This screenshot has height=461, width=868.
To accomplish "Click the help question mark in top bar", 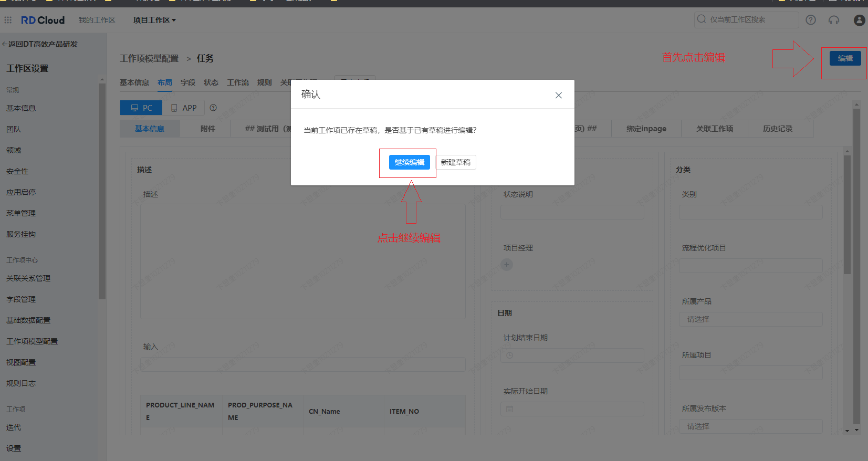I will click(x=811, y=20).
